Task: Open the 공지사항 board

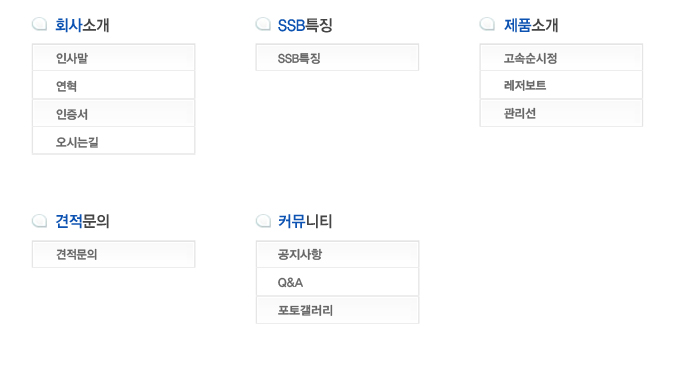Action: (x=337, y=254)
